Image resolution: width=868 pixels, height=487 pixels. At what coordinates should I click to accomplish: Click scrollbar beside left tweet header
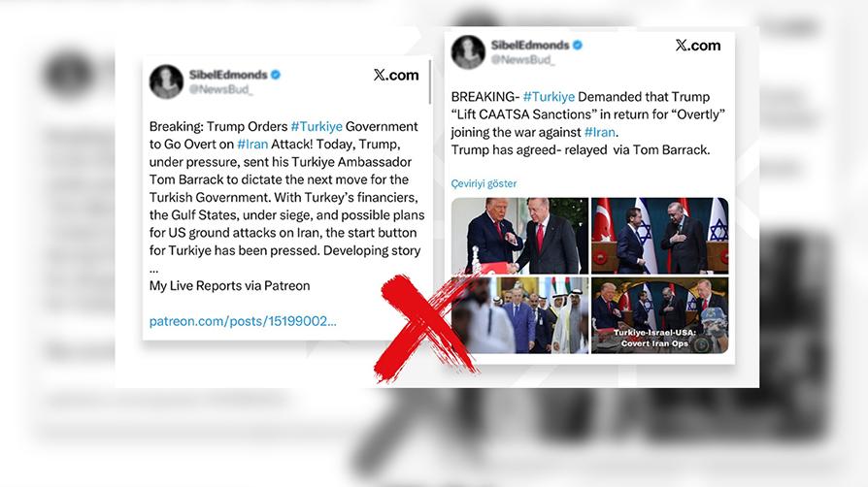430,81
